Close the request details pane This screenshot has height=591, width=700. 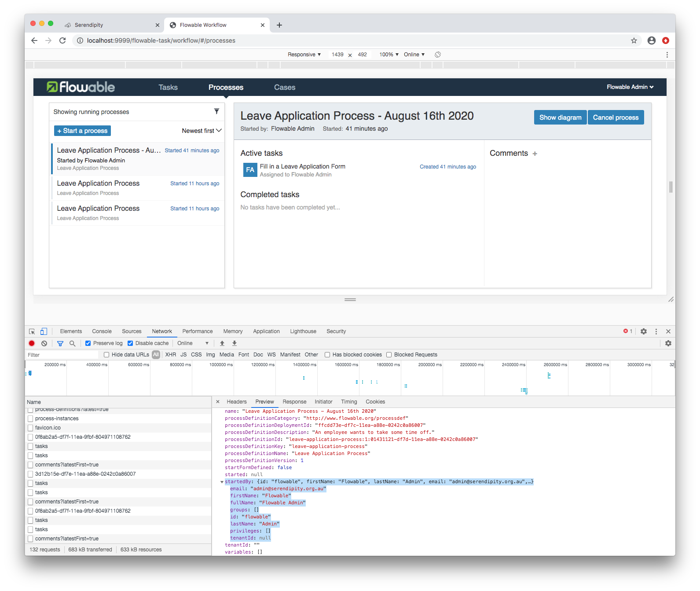(218, 402)
